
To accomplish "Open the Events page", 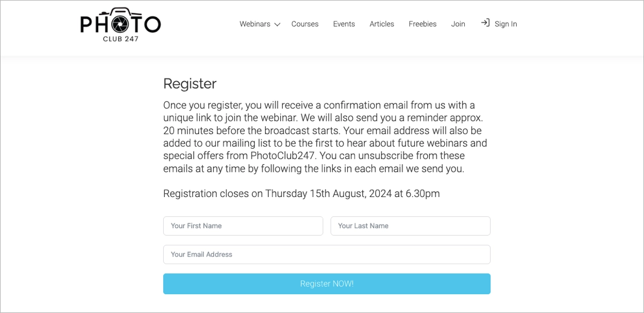I will [344, 24].
